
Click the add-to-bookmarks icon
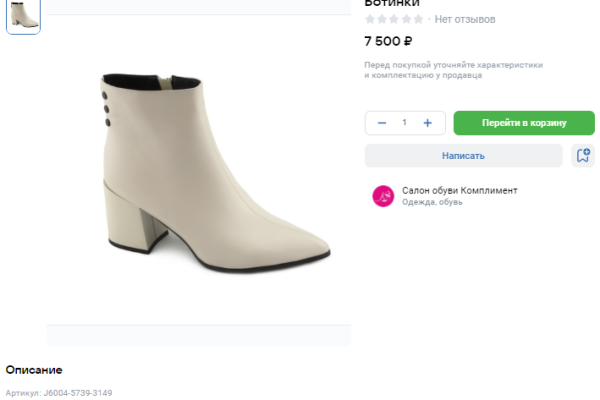pos(582,156)
